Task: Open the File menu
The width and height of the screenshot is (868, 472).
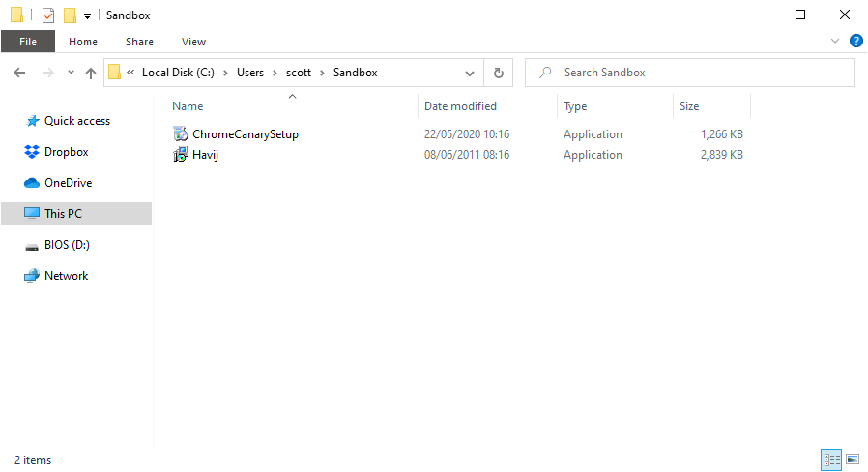Action: click(x=28, y=42)
